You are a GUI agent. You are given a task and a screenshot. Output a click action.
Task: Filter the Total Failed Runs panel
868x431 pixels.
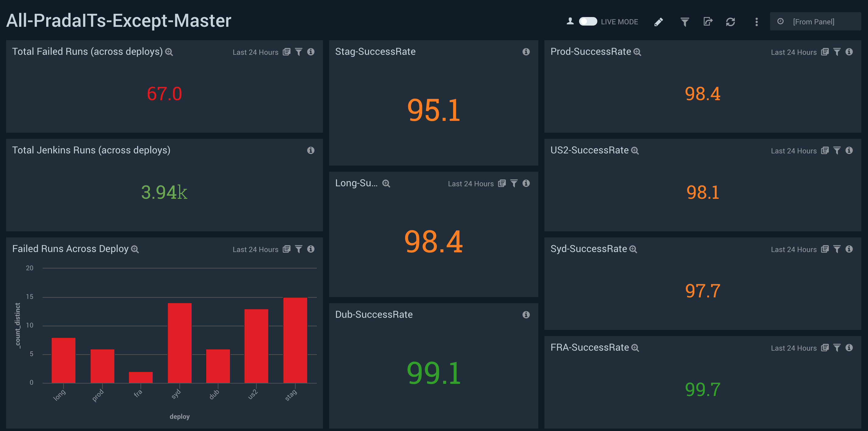(299, 52)
